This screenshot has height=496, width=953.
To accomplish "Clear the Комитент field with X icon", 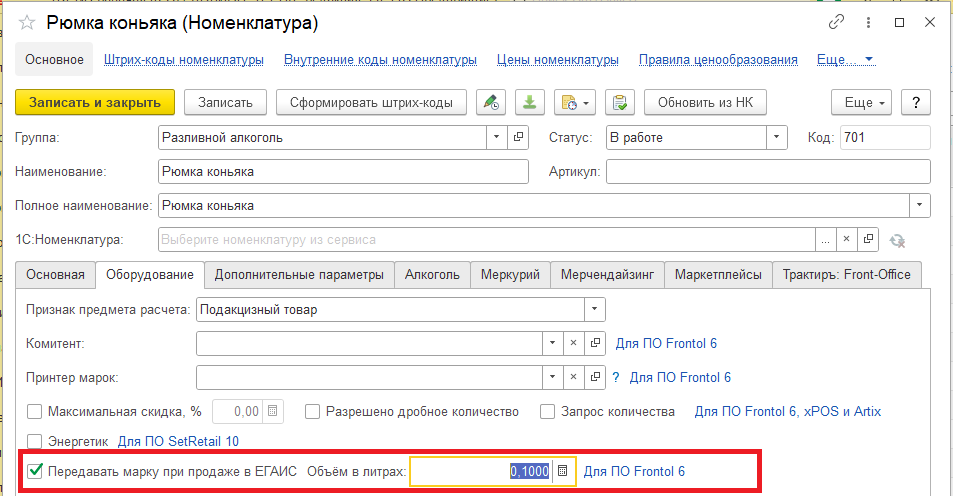I will click(574, 343).
